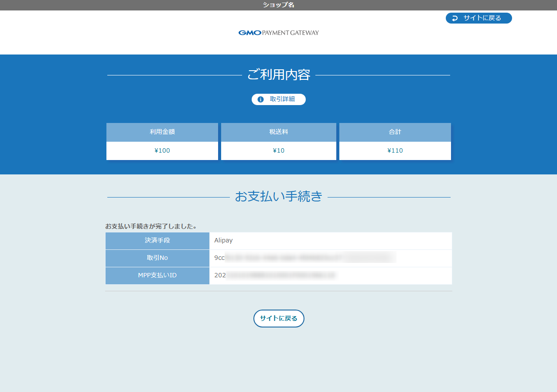Image resolution: width=557 pixels, height=392 pixels.
Task: Click the 取引No row label
Action: [x=157, y=258]
